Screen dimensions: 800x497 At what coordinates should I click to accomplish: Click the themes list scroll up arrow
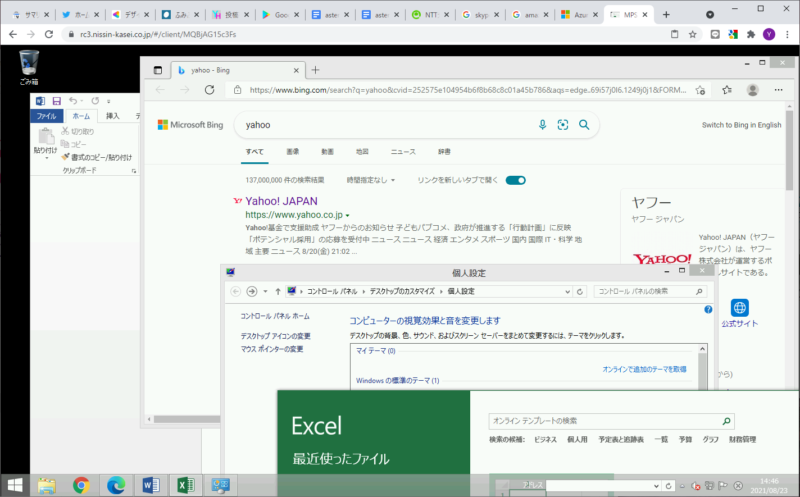[703, 349]
